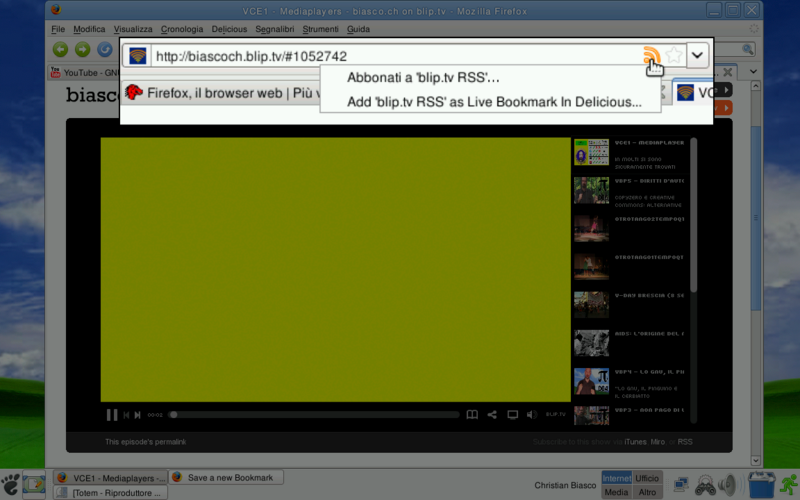800x500 pixels.
Task: Click the green Back navigation arrow
Action: click(60, 49)
